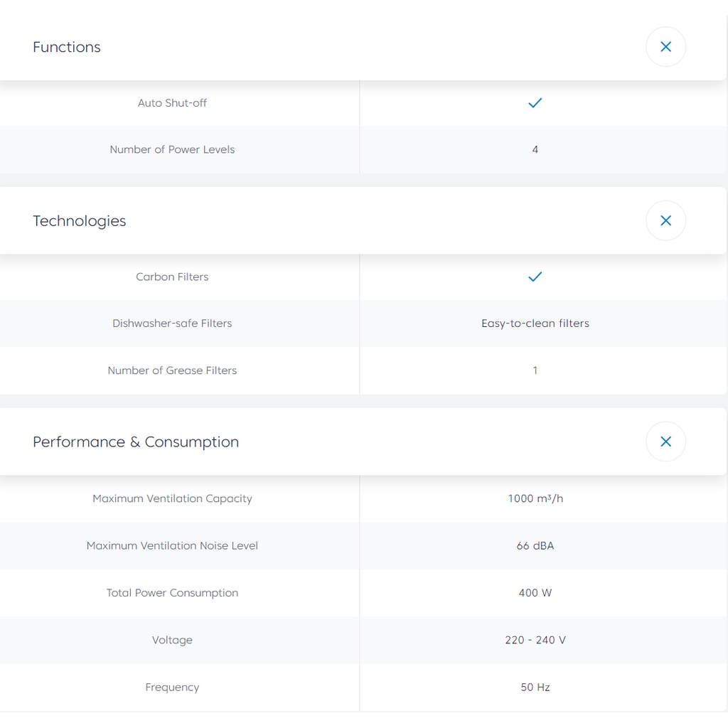Select the Dishwasher-safe Filters label

point(172,323)
